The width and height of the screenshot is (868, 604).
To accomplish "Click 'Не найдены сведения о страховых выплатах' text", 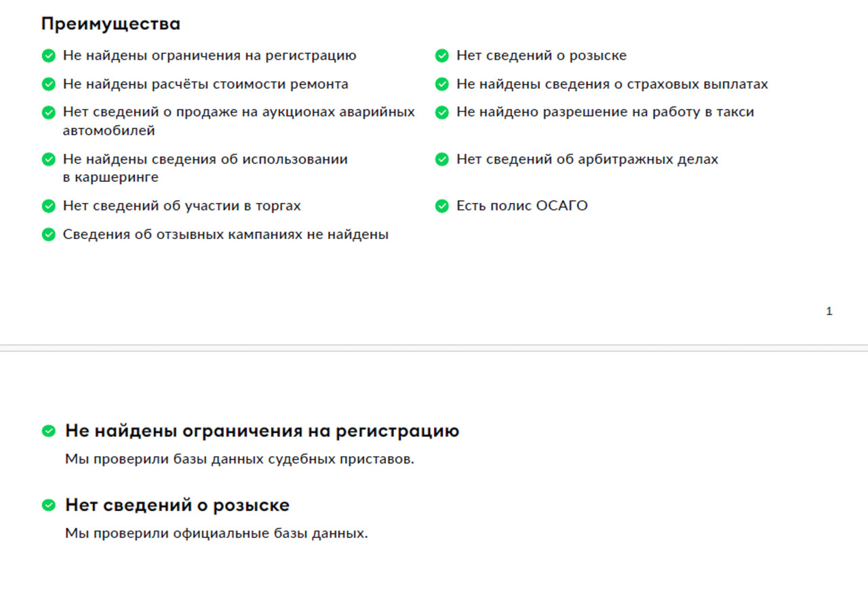I will click(612, 84).
